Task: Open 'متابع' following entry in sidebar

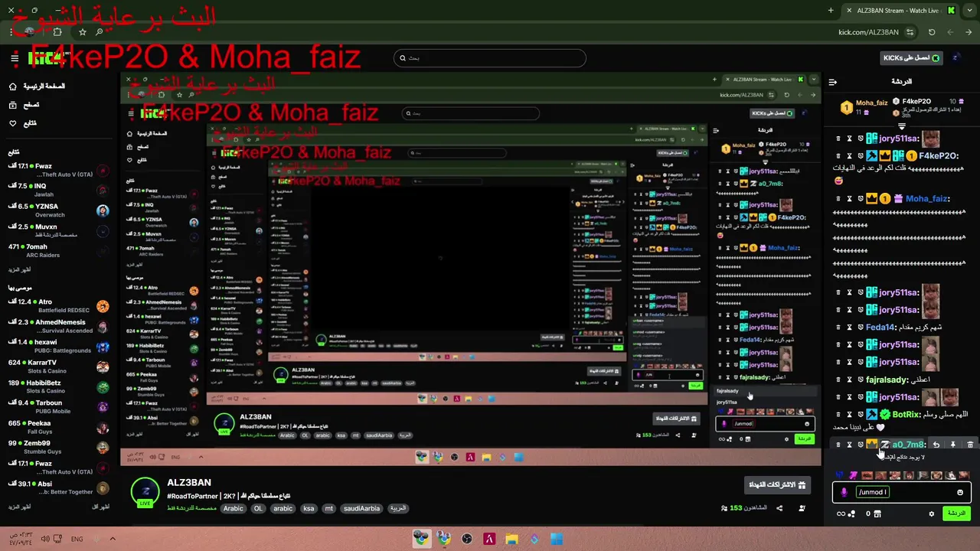Action: pos(30,123)
